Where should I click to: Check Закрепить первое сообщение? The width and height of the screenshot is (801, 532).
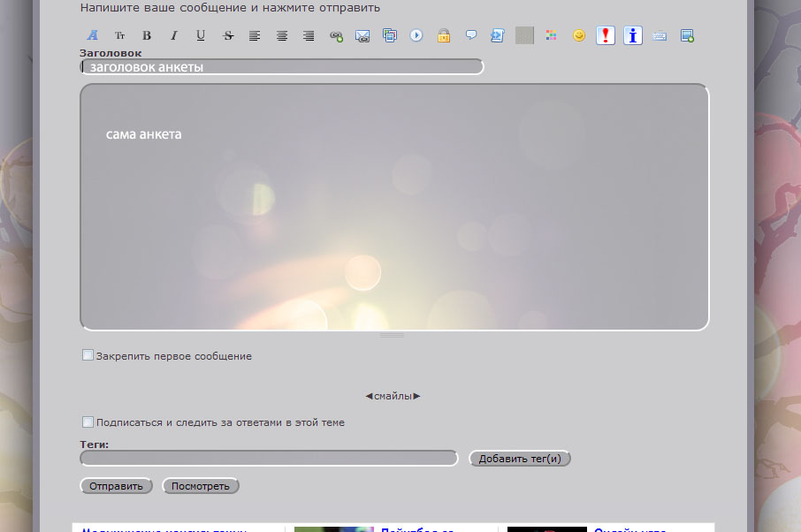pyautogui.click(x=88, y=355)
